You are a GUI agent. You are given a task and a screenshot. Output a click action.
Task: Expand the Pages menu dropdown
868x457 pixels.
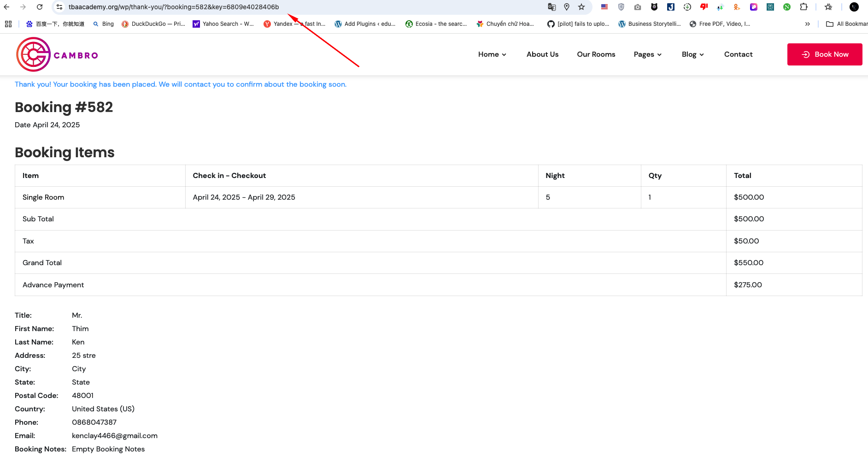(x=648, y=54)
